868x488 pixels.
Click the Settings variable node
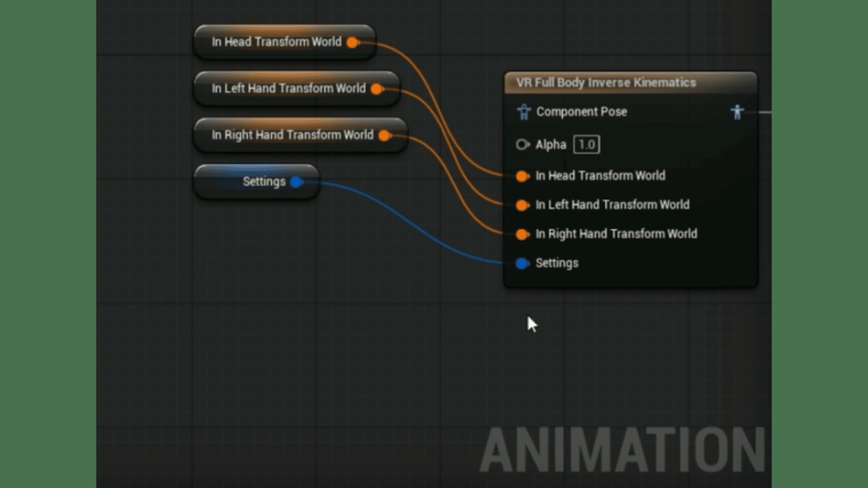tap(256, 182)
